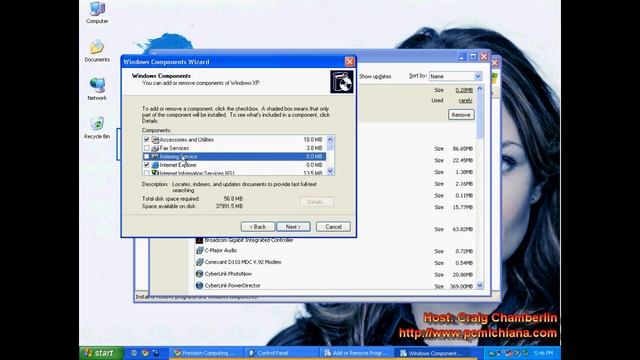Enable the Internet Information Services checkbox
The width and height of the screenshot is (640, 360).
[x=147, y=173]
